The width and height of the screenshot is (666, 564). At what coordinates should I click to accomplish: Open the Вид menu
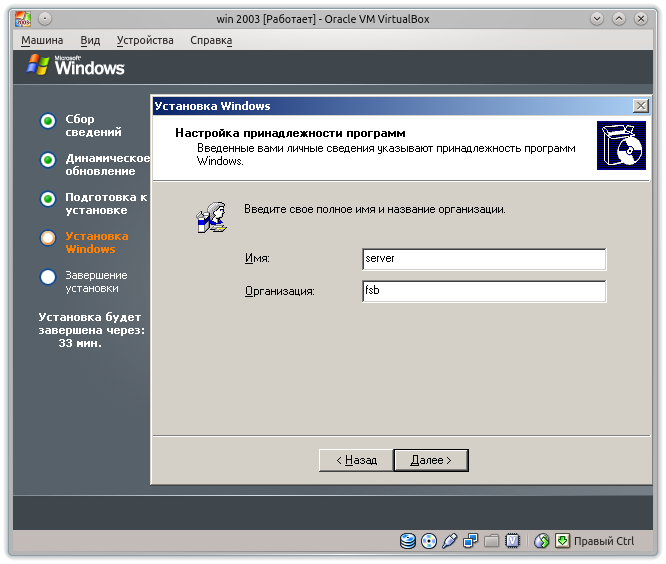point(90,40)
